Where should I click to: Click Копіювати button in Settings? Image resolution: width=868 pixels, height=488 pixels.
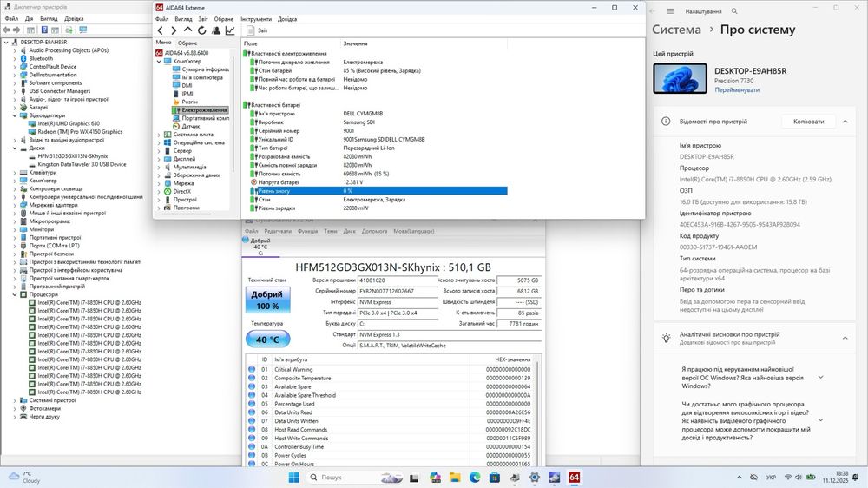point(808,122)
